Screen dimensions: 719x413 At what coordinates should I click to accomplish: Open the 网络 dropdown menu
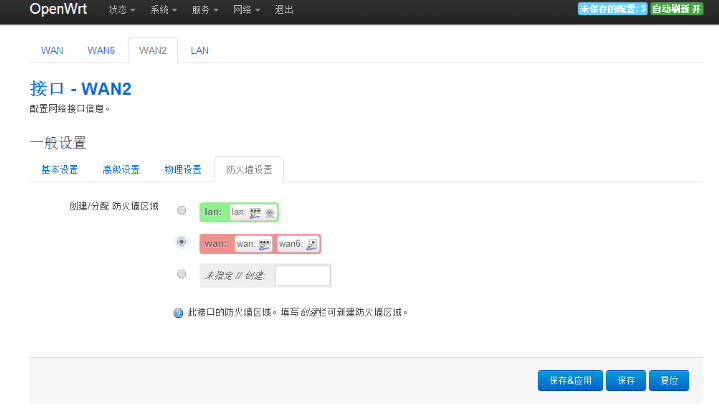pyautogui.click(x=246, y=10)
